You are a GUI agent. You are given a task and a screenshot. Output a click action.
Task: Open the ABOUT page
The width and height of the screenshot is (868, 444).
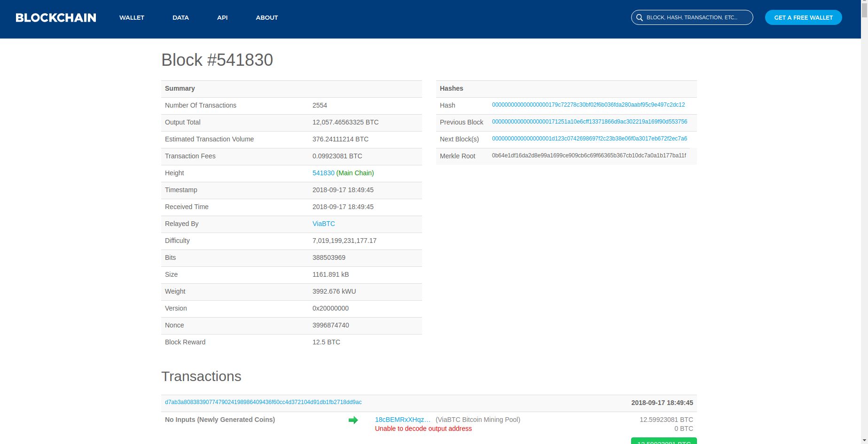[x=266, y=17]
